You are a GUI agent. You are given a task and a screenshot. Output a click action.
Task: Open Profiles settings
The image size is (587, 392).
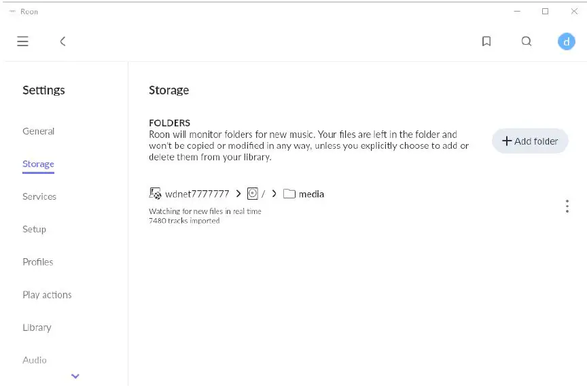pos(37,262)
